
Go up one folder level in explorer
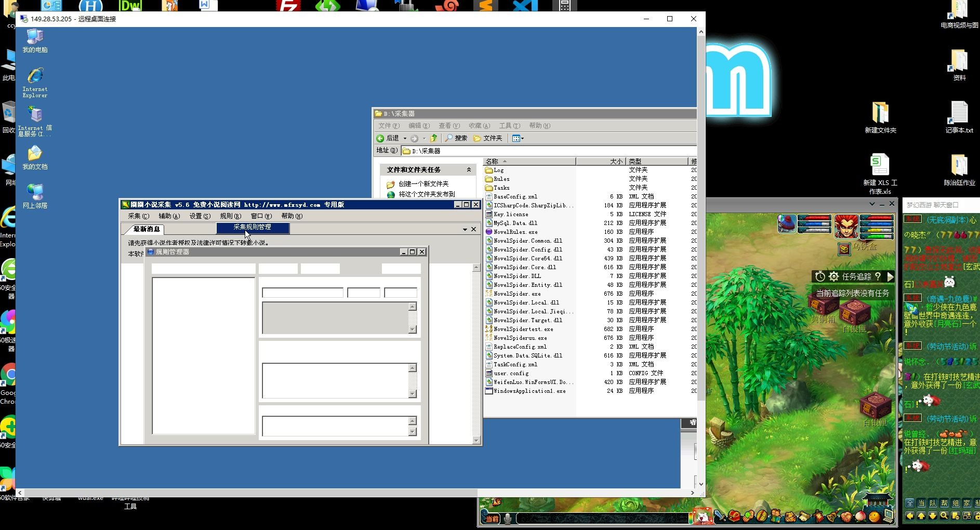click(x=434, y=138)
